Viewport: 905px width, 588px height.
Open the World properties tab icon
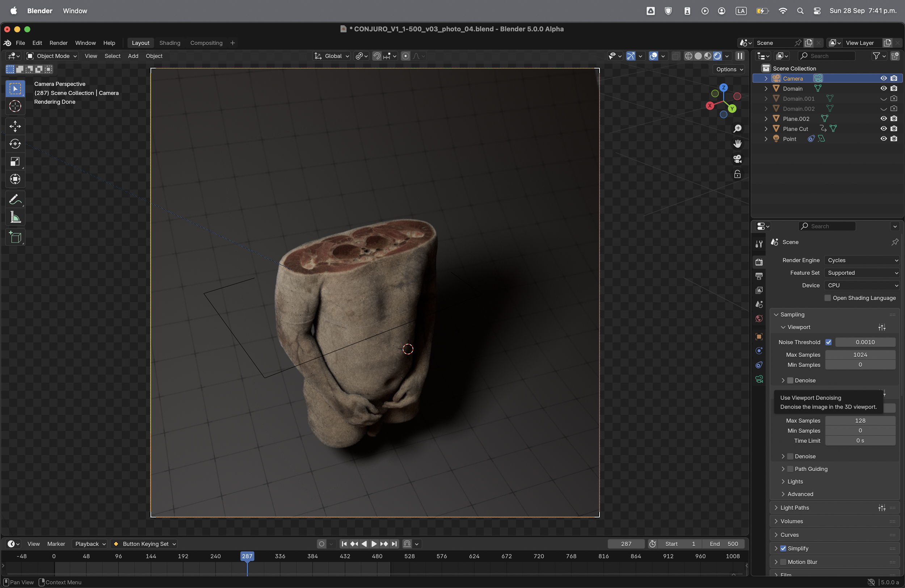pos(759,319)
